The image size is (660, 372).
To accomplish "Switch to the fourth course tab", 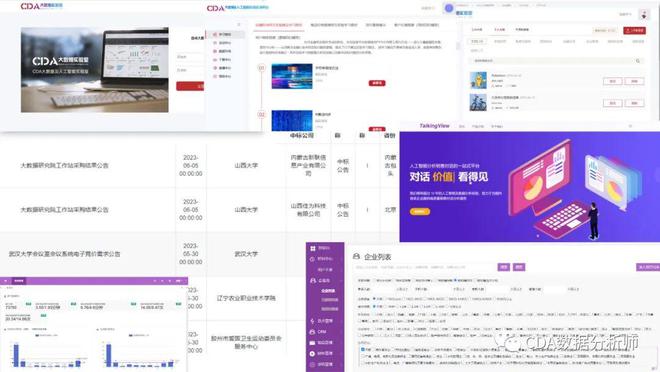I will (x=416, y=25).
